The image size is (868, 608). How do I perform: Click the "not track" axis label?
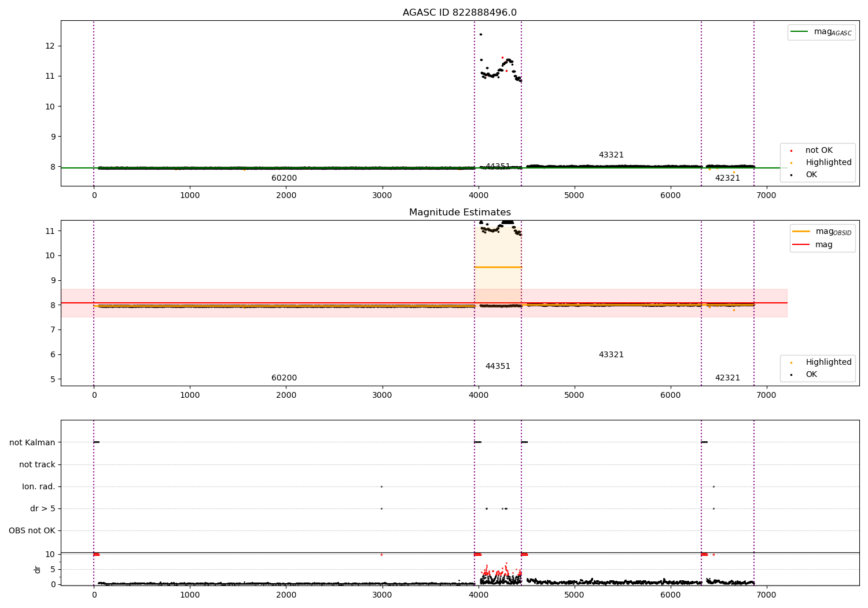point(37,464)
